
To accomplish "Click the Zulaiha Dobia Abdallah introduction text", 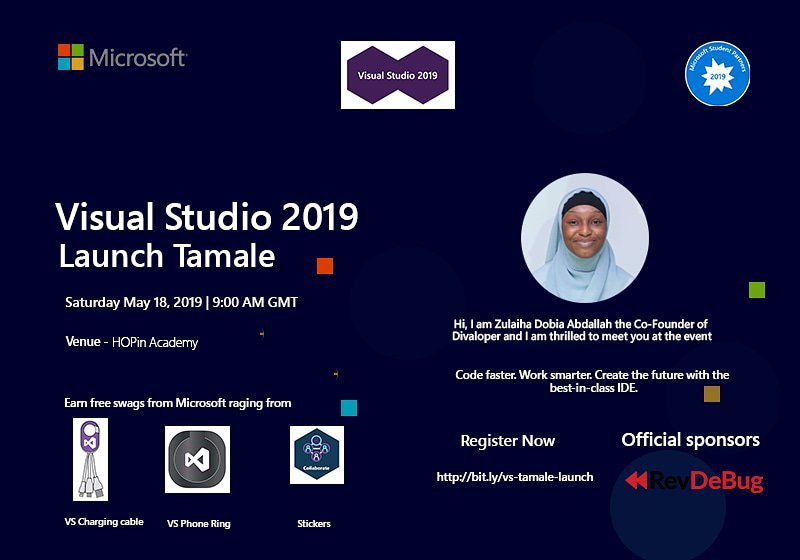I will click(x=582, y=330).
